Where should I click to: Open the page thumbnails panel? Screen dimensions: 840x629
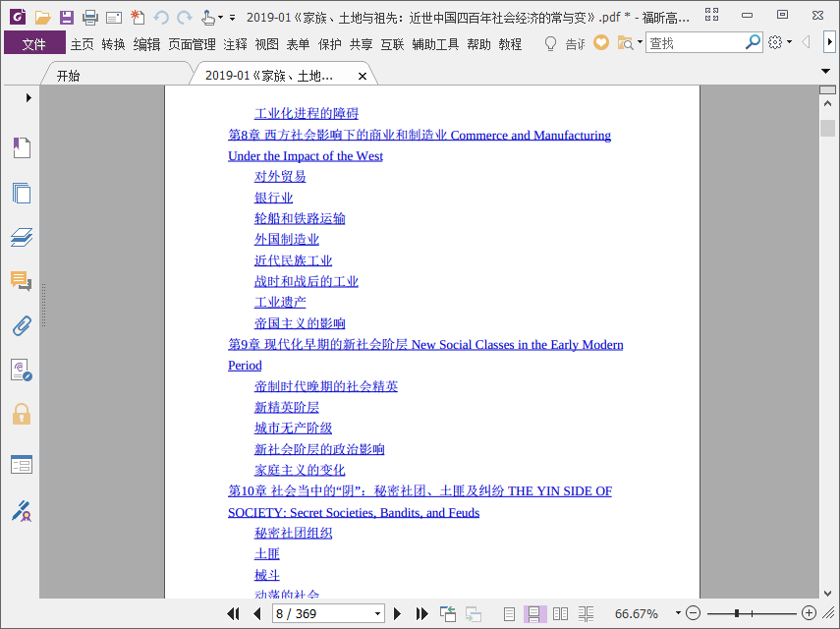click(x=22, y=193)
